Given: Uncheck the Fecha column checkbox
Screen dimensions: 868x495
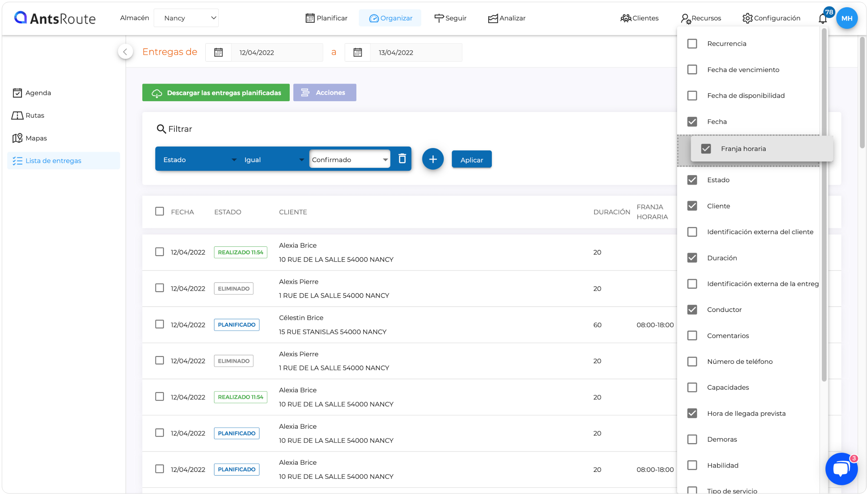Looking at the screenshot, I should 692,122.
